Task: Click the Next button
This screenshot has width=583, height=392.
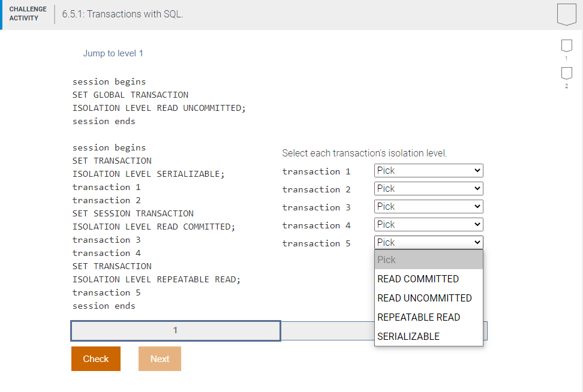Action: (160, 358)
